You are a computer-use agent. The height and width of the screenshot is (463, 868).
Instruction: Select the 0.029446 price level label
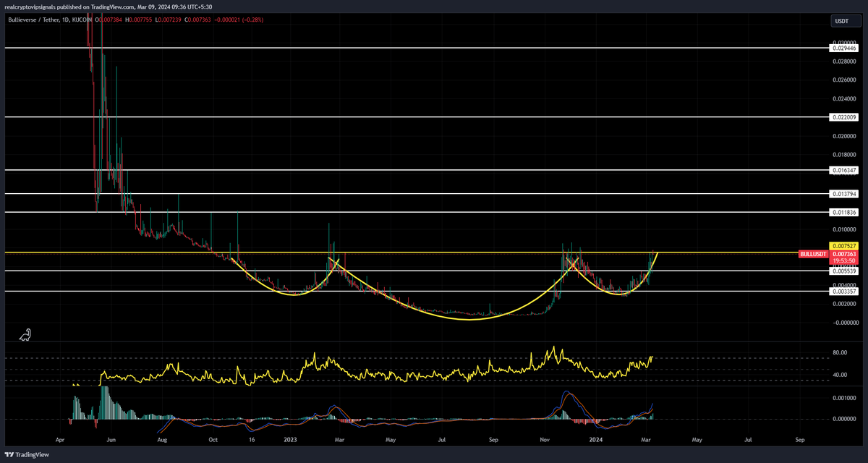(x=843, y=48)
